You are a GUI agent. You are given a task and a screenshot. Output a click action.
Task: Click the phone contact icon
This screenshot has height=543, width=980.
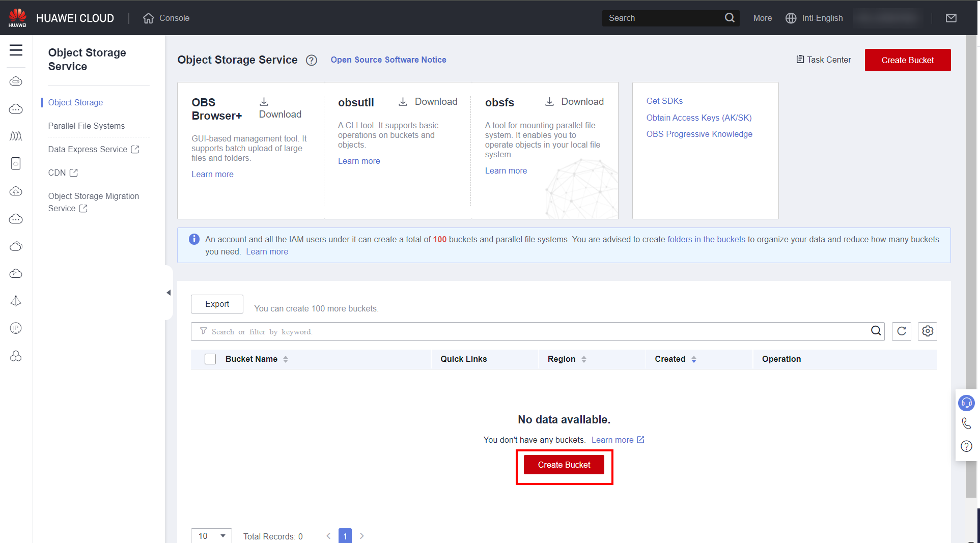tap(966, 423)
